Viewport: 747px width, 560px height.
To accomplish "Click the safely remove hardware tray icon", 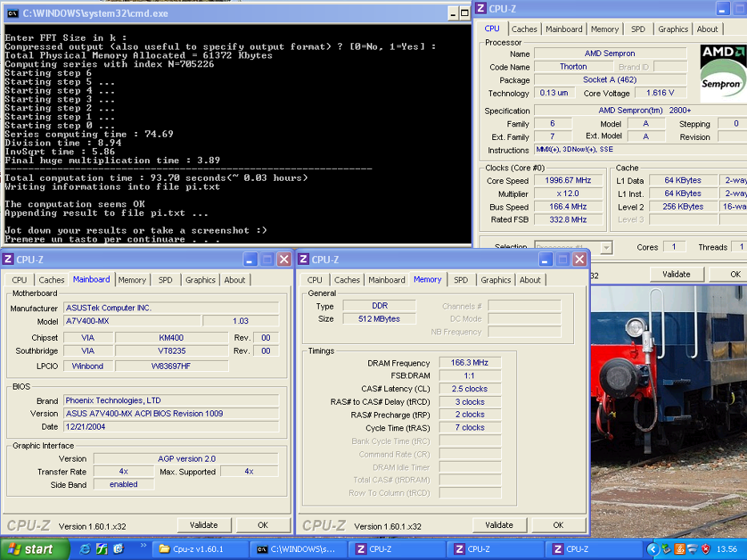I will (666, 550).
